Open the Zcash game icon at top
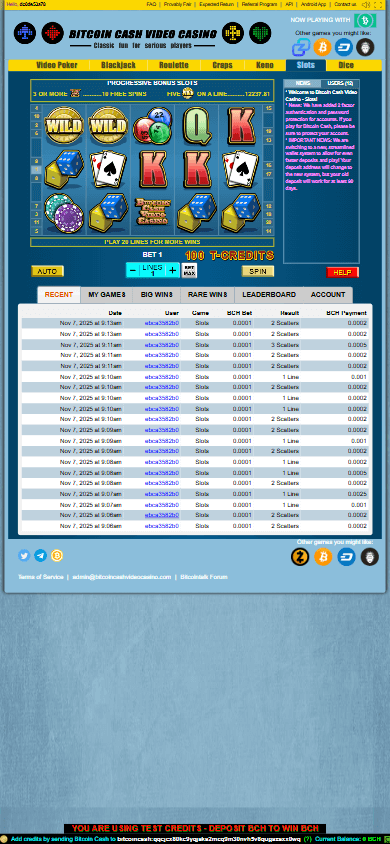Screen dimensions: 390x844 coord(300,47)
